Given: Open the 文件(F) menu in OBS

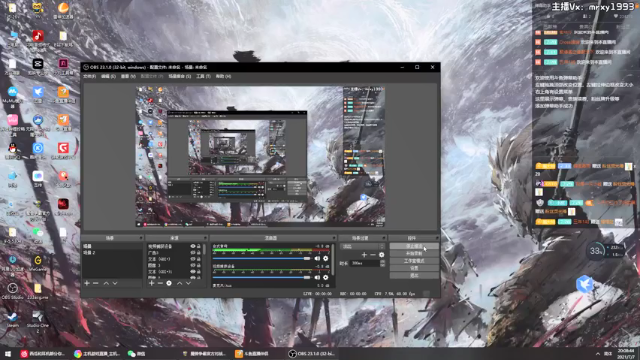Looking at the screenshot, I should coord(89,76).
